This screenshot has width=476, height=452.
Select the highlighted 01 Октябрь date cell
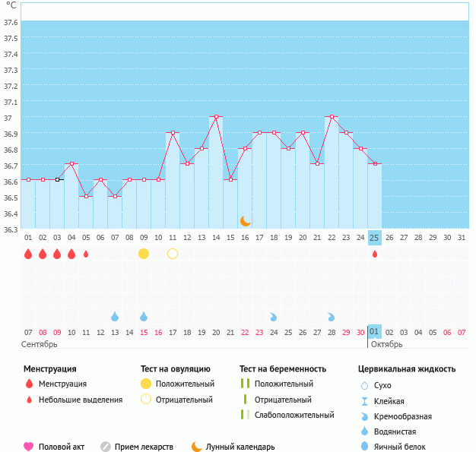tap(374, 332)
